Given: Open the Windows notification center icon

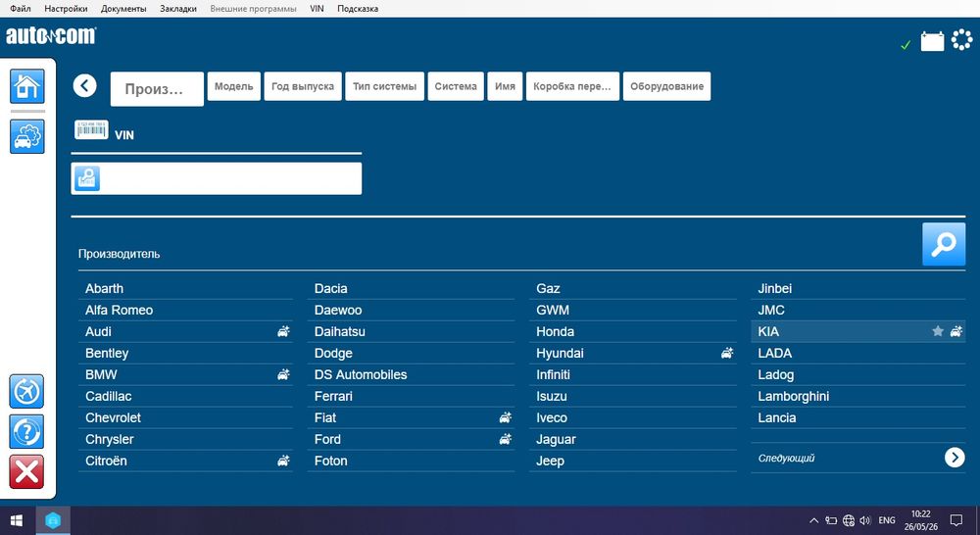Looking at the screenshot, I should [x=956, y=520].
